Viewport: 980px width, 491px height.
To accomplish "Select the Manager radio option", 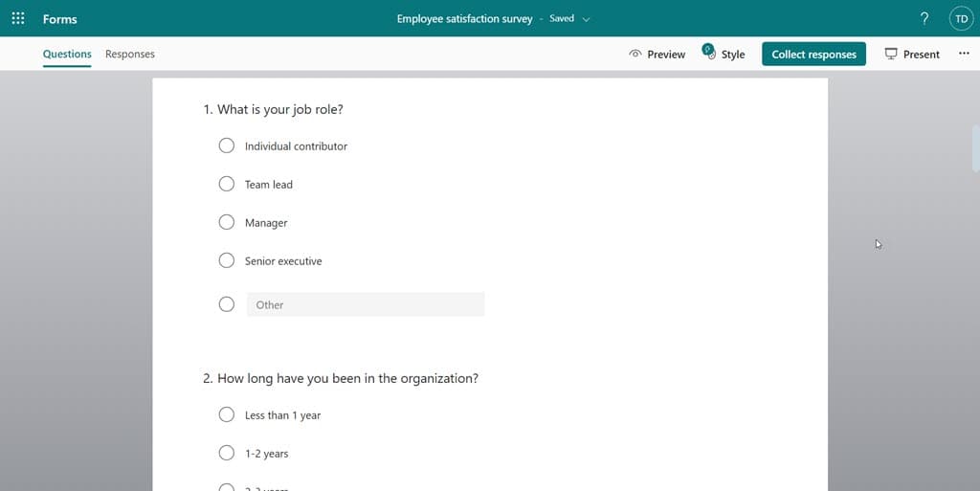I will (226, 222).
